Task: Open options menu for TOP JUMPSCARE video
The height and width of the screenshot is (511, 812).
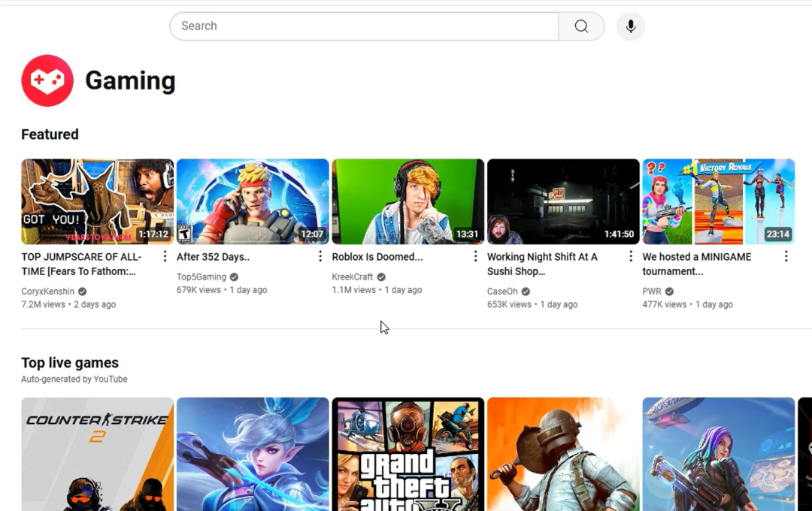Action: point(165,256)
